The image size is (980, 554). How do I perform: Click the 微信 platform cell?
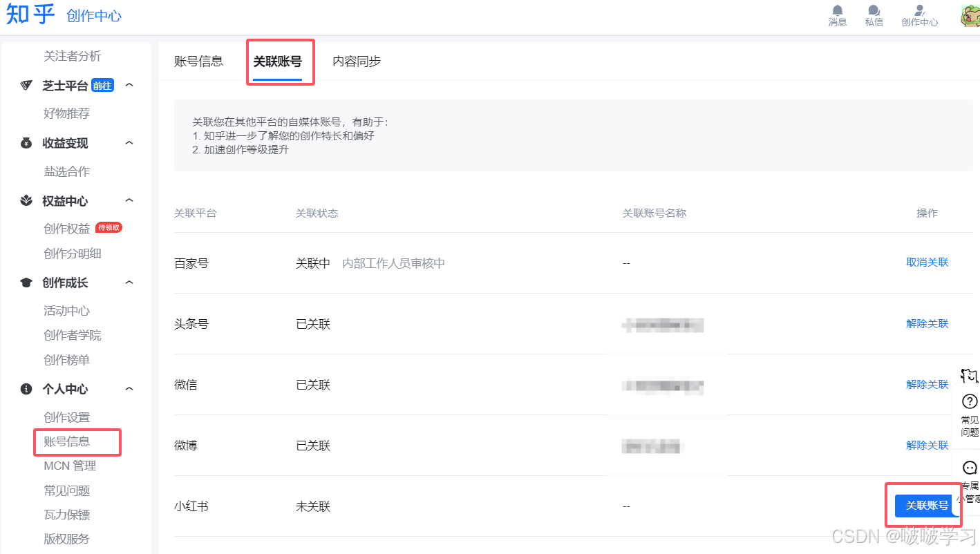(x=186, y=385)
